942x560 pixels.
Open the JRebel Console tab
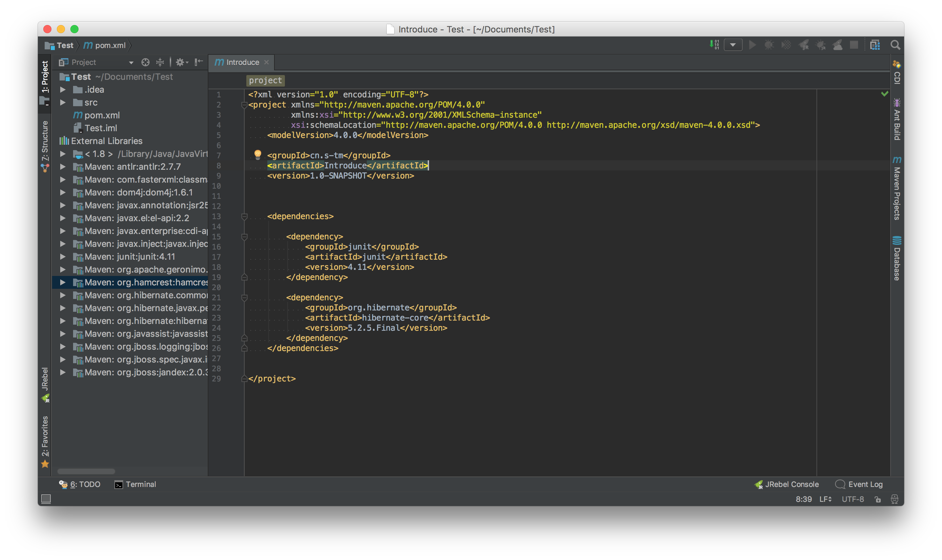[x=786, y=484]
